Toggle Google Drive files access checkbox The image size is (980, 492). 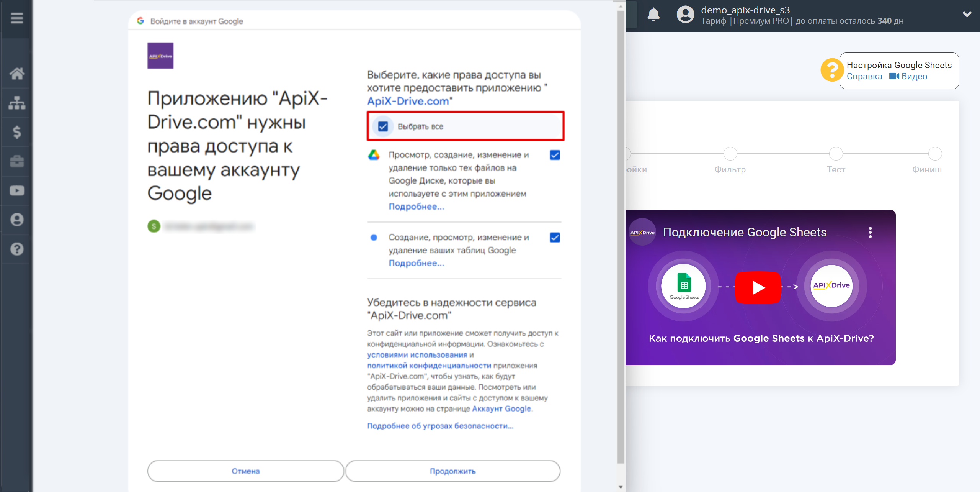[x=555, y=155]
